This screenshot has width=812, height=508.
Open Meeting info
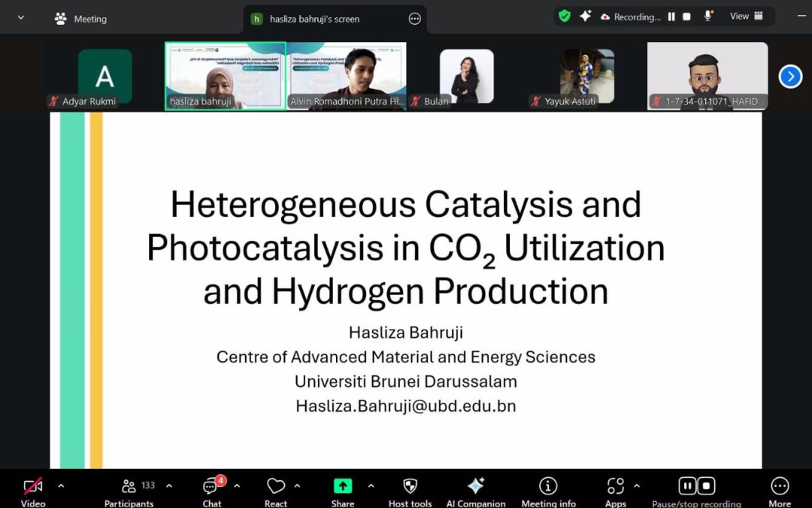pos(548,486)
